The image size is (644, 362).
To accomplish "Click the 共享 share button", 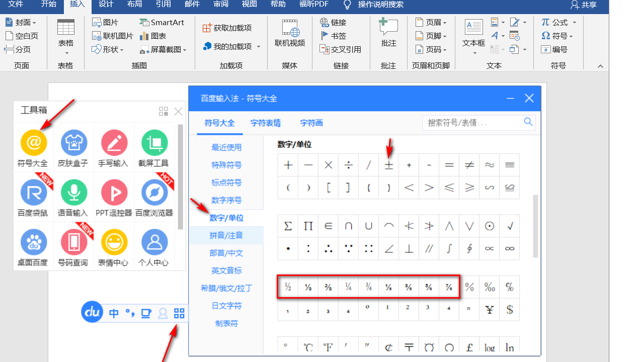I will [584, 5].
